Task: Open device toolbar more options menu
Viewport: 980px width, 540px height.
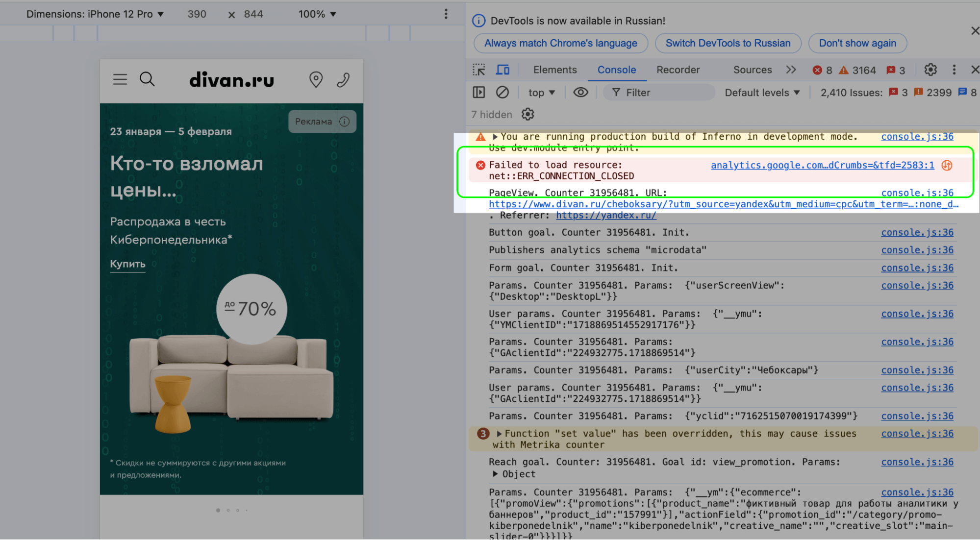Action: coord(446,14)
